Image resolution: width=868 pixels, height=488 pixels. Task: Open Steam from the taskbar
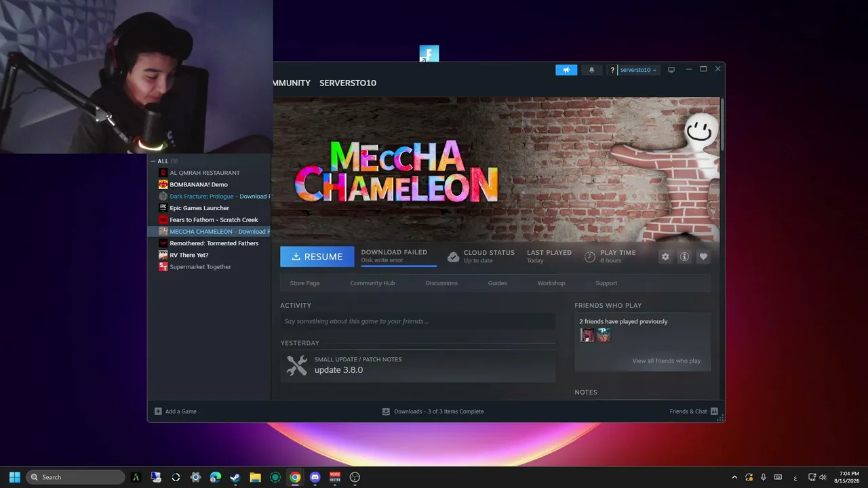(235, 477)
